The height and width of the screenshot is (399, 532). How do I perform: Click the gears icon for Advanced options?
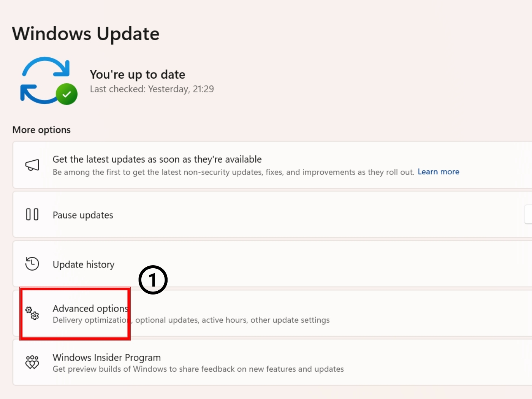32,313
